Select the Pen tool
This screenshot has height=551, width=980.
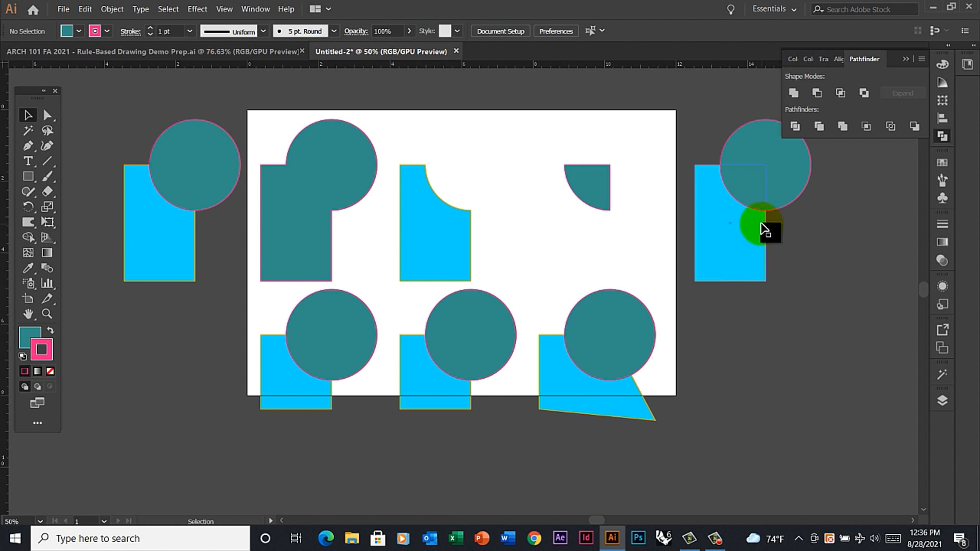pyautogui.click(x=27, y=146)
